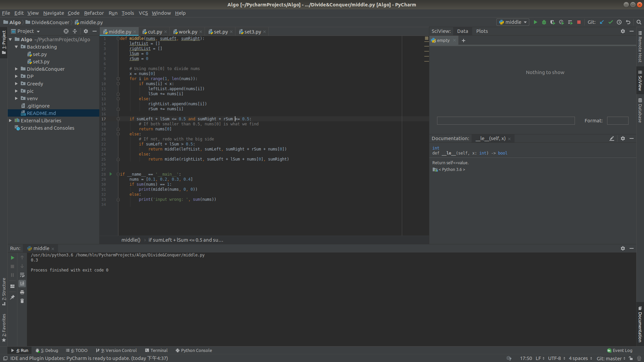Toggle scroll to end in Run console

tap(22, 284)
